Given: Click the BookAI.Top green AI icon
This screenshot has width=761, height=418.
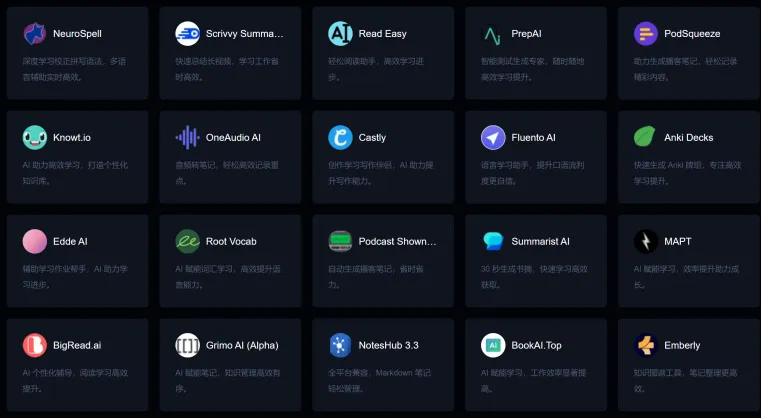Looking at the screenshot, I should tap(493, 345).
